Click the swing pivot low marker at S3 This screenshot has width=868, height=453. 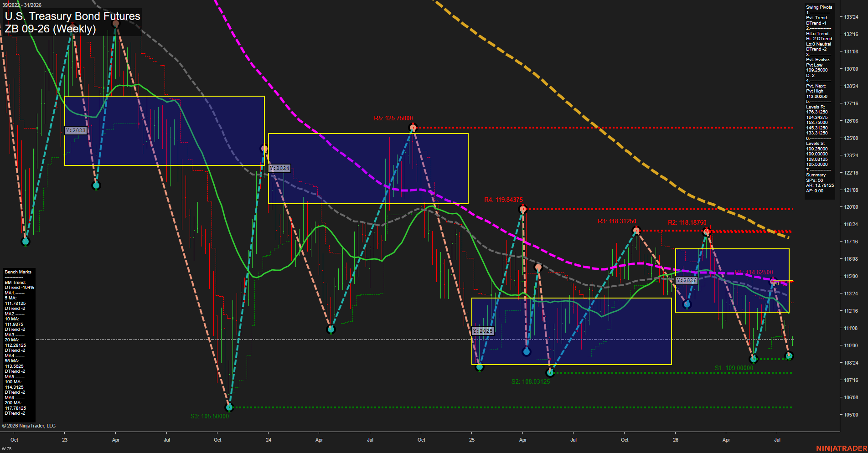click(x=230, y=407)
